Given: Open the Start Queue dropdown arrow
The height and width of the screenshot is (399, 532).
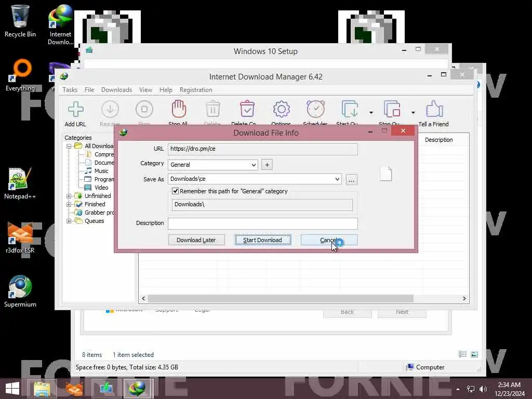Looking at the screenshot, I should 371,113.
